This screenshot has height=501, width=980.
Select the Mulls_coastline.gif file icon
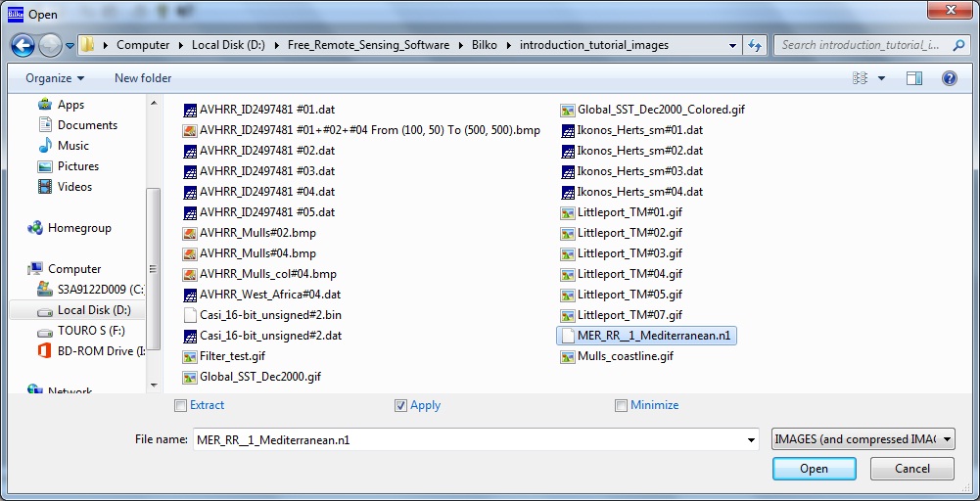[x=568, y=356]
